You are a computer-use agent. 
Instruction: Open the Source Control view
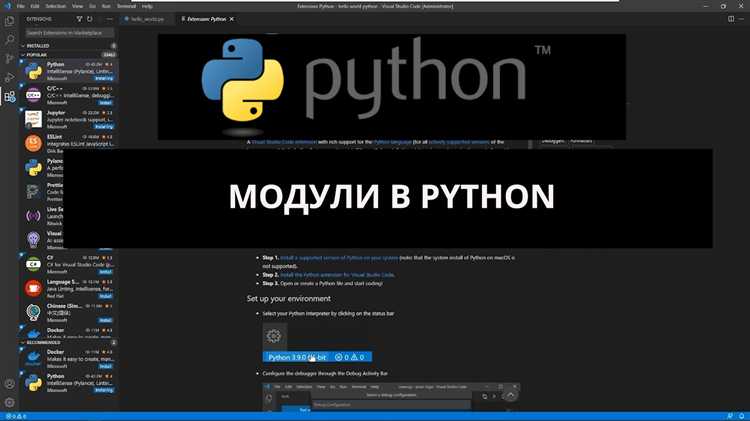point(10,59)
